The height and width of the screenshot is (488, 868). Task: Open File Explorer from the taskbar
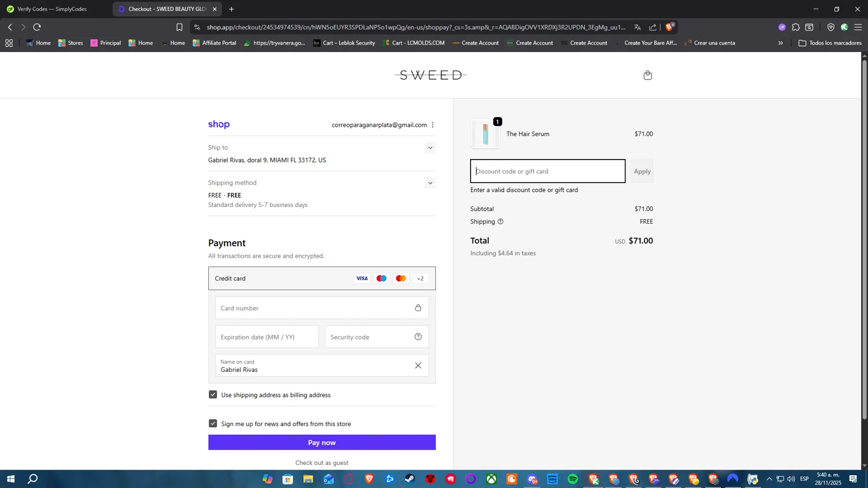[x=308, y=479]
